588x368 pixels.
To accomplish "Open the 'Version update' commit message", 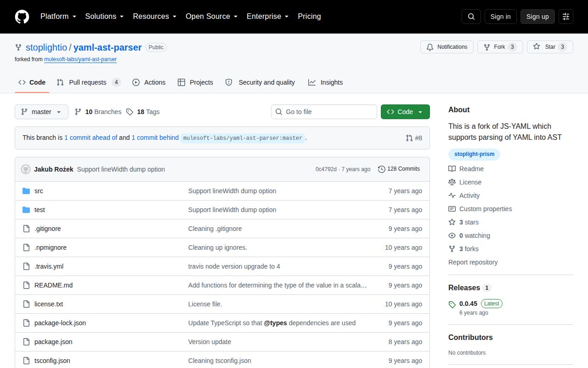I will point(209,342).
